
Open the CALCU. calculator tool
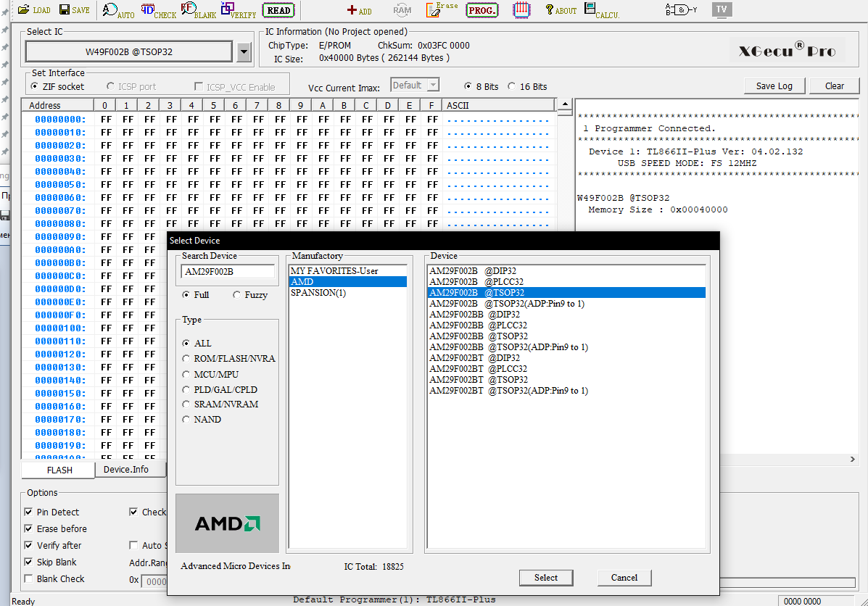[602, 11]
